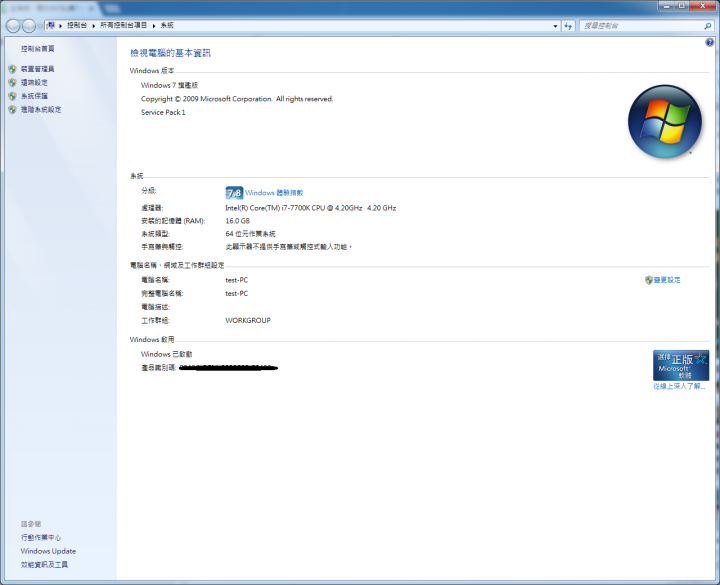
Task: Select 控制台 in the address breadcrumb
Action: (77, 25)
